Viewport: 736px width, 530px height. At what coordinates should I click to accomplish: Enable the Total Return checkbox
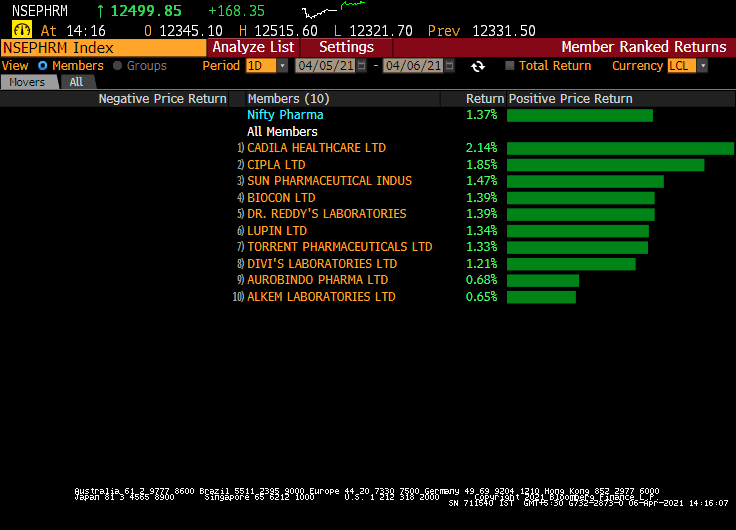pos(510,66)
